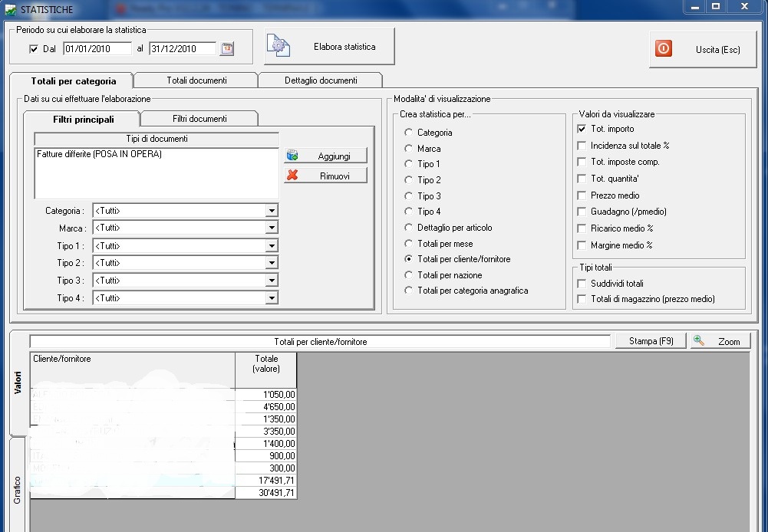Click the Stampa (F9) button
768x532 pixels.
tap(651, 341)
